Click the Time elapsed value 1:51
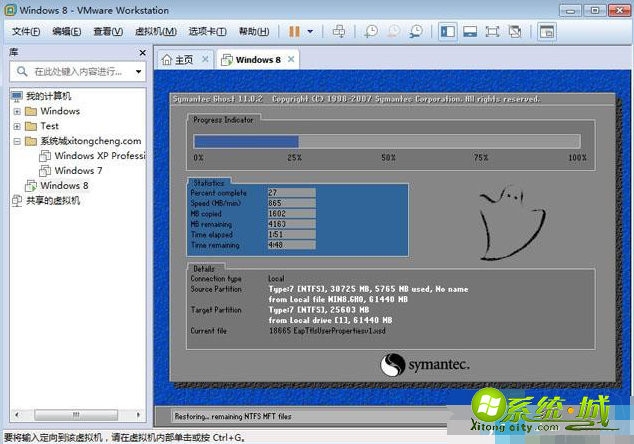Image resolution: width=634 pixels, height=444 pixels. (x=292, y=235)
